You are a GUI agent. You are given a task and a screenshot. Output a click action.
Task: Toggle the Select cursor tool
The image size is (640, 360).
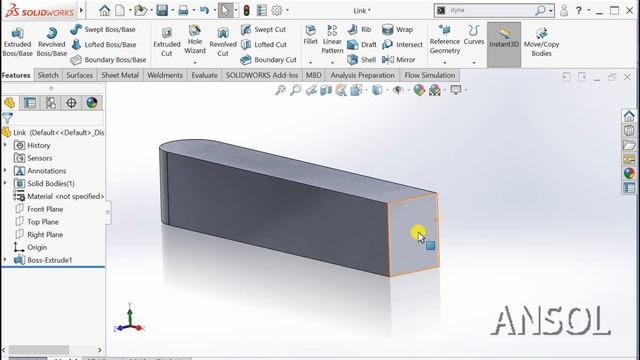pyautogui.click(x=225, y=10)
